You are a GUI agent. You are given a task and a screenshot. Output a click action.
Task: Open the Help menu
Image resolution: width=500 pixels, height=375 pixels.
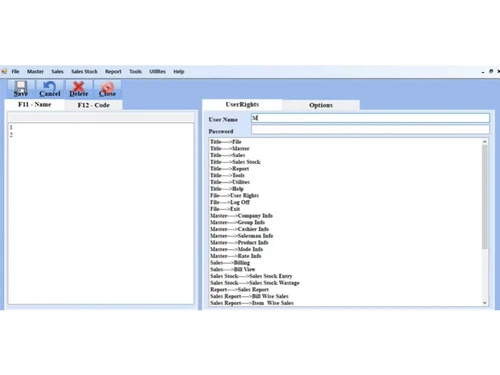pyautogui.click(x=179, y=71)
